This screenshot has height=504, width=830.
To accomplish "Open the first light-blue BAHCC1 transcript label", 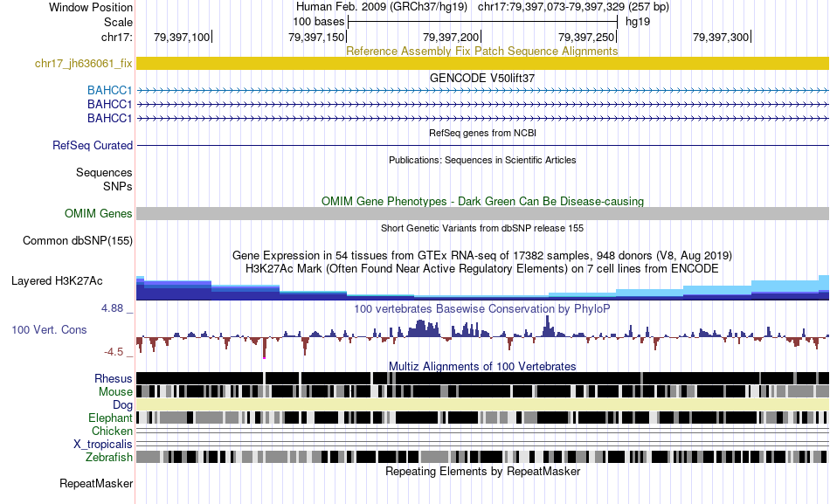I will [x=109, y=91].
